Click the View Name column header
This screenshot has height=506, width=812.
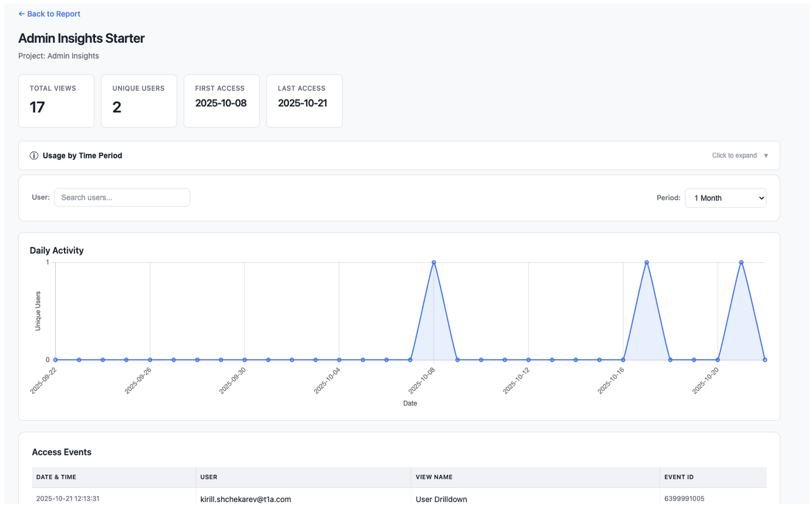pyautogui.click(x=434, y=477)
